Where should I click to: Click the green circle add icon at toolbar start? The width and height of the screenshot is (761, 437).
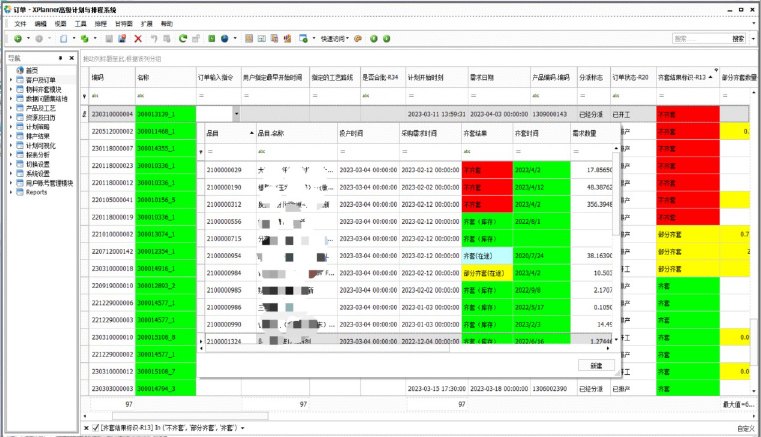click(x=18, y=39)
